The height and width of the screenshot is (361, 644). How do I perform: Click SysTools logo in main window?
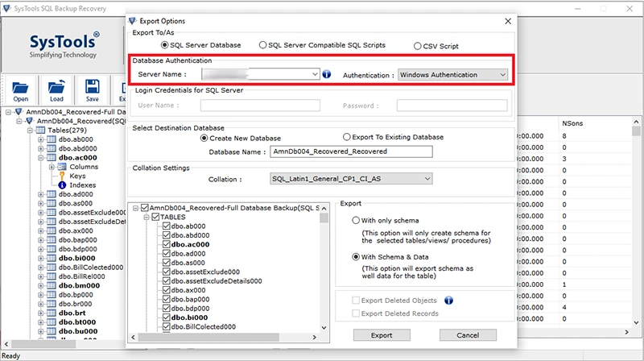64,45
